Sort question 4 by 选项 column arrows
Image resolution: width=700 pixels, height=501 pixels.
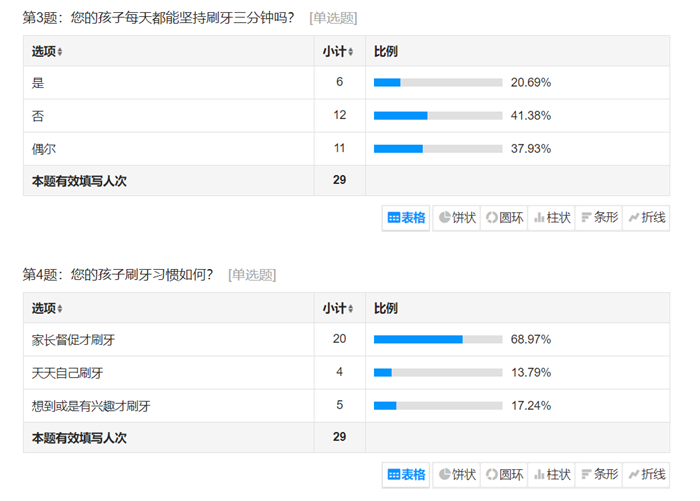60,309
